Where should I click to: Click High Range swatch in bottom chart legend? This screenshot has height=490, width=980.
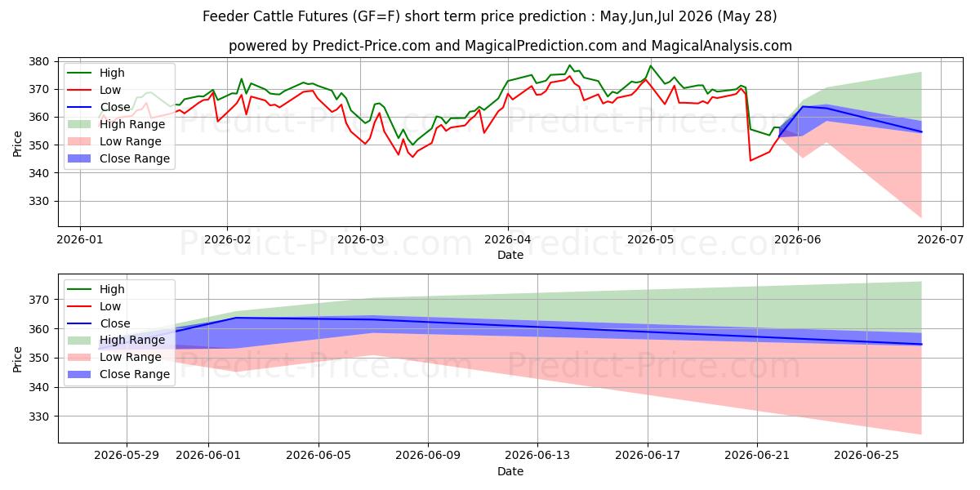[81, 341]
